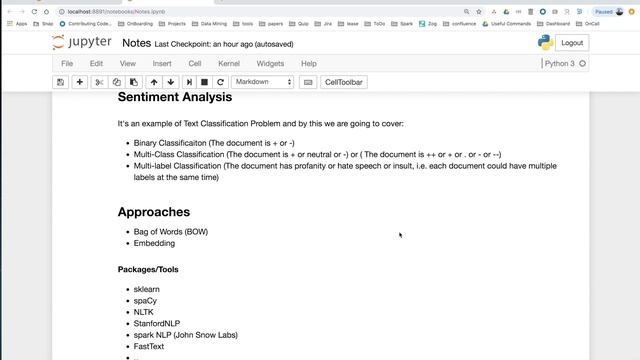Viewport: 640px width, 360px height.
Task: Click the browser address bar URL
Action: tap(116, 11)
